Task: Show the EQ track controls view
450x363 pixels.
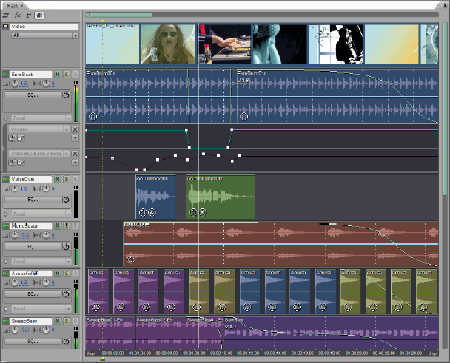Action: [x=39, y=15]
